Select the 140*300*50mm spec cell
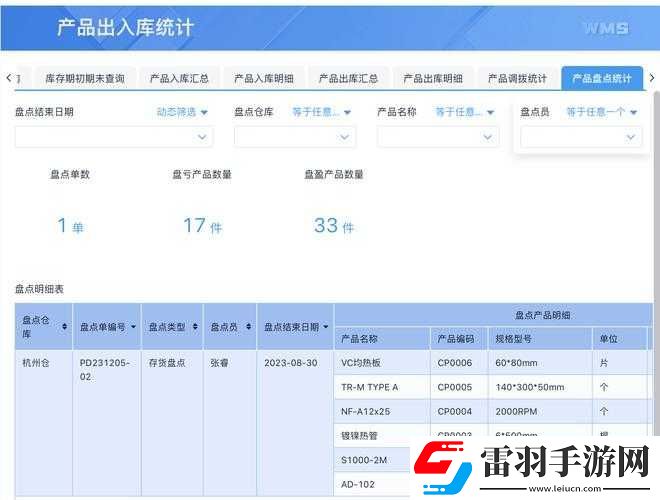Image resolution: width=660 pixels, height=500 pixels. click(x=540, y=387)
